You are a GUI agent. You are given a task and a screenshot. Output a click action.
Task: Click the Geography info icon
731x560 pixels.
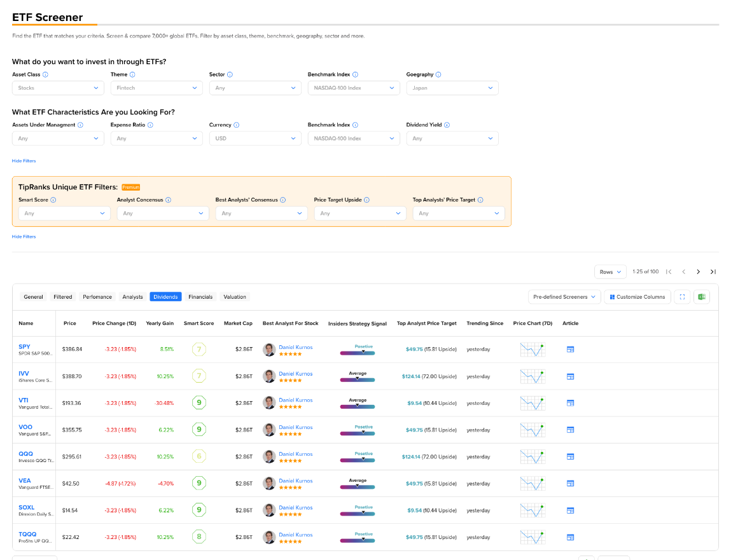pyautogui.click(x=438, y=74)
